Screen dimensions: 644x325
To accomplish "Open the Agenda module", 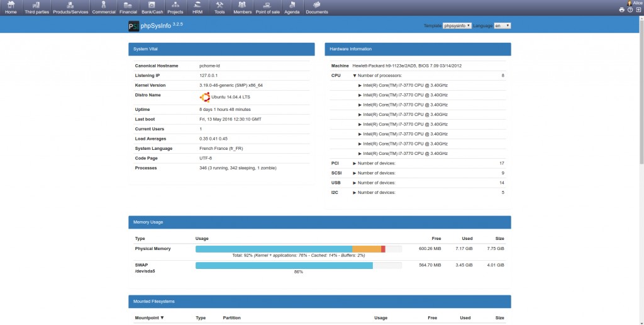I will point(292,8).
